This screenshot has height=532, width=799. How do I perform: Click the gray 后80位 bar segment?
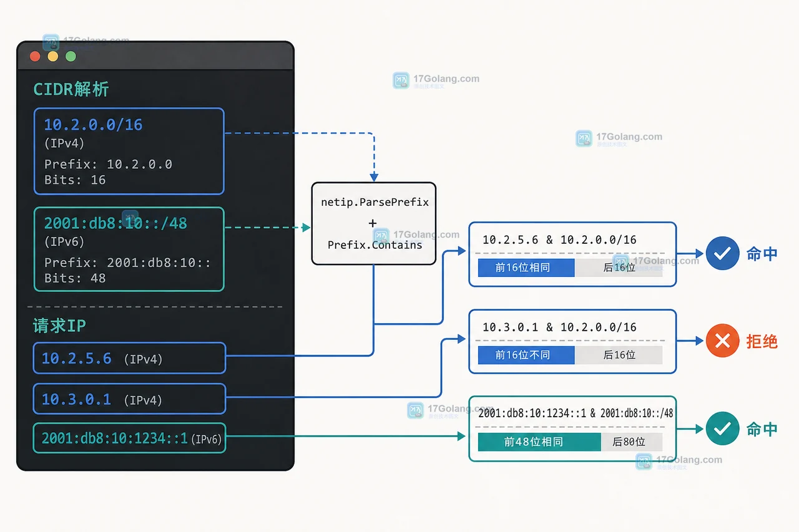(x=631, y=442)
